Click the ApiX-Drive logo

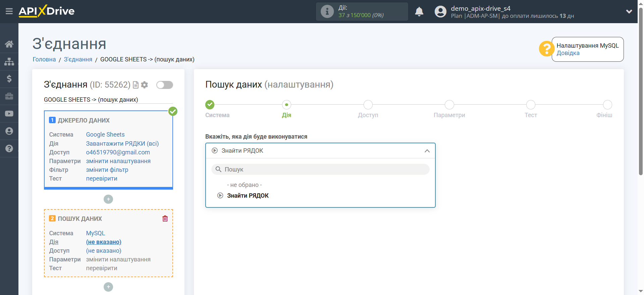[47, 11]
